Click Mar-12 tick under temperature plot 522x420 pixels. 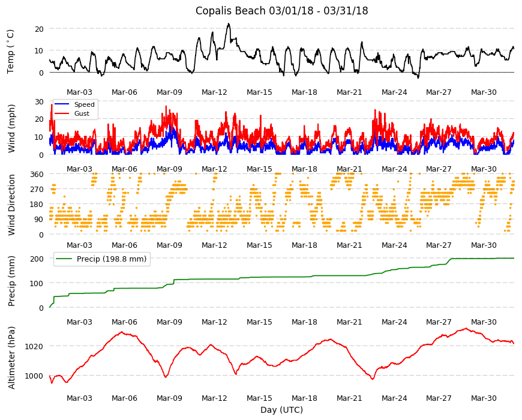pyautogui.click(x=214, y=92)
